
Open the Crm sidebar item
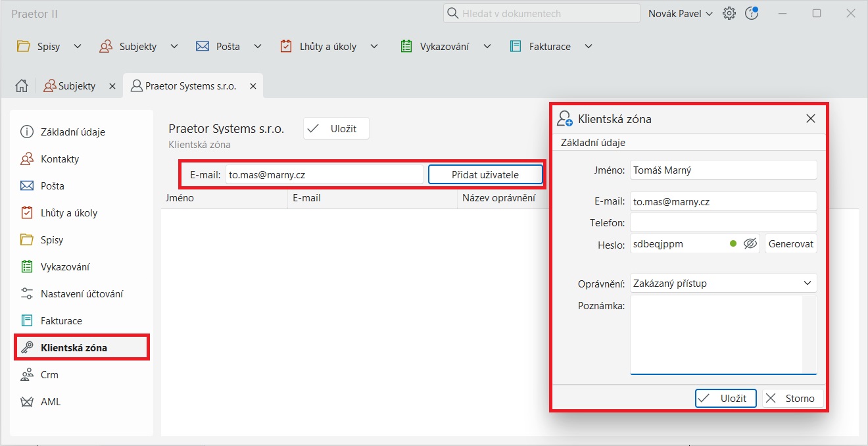tap(49, 375)
